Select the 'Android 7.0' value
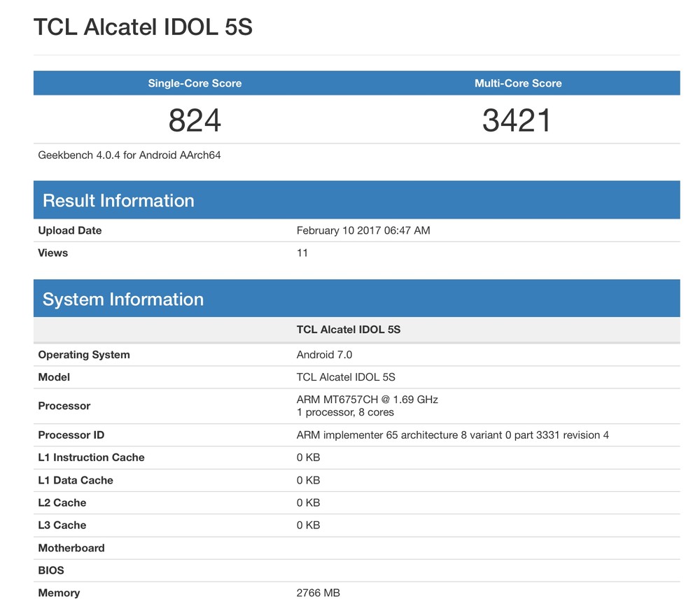Image resolution: width=700 pixels, height=613 pixels. pyautogui.click(x=325, y=355)
